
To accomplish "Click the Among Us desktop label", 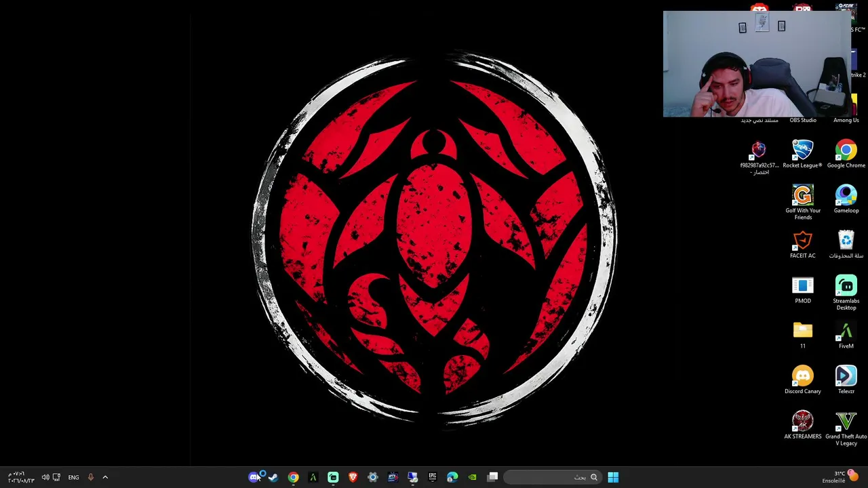I will [846, 120].
